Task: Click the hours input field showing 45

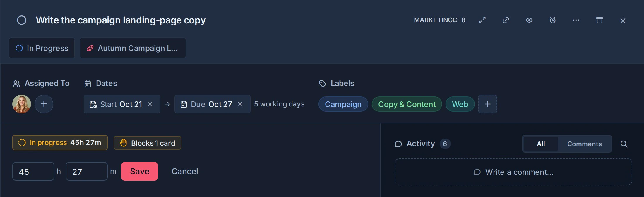Action: pos(33,171)
